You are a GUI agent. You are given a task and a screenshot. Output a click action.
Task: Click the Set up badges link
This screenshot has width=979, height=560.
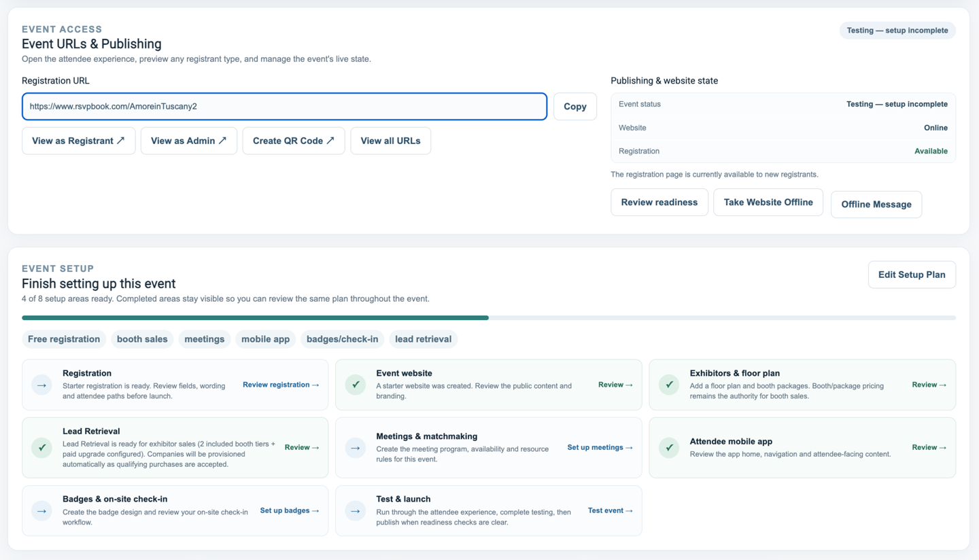290,510
